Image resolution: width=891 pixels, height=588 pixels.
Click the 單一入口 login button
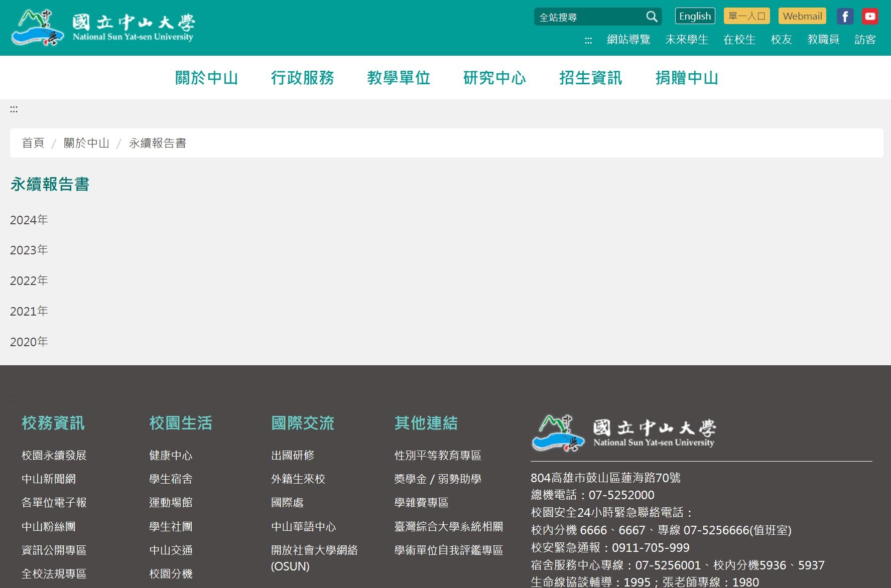click(746, 16)
